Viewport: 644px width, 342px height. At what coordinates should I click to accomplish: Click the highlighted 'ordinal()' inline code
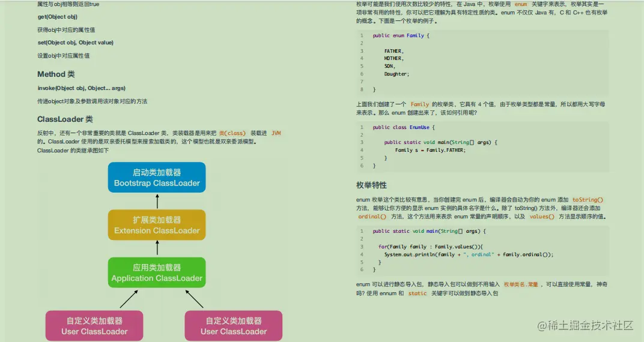372,217
